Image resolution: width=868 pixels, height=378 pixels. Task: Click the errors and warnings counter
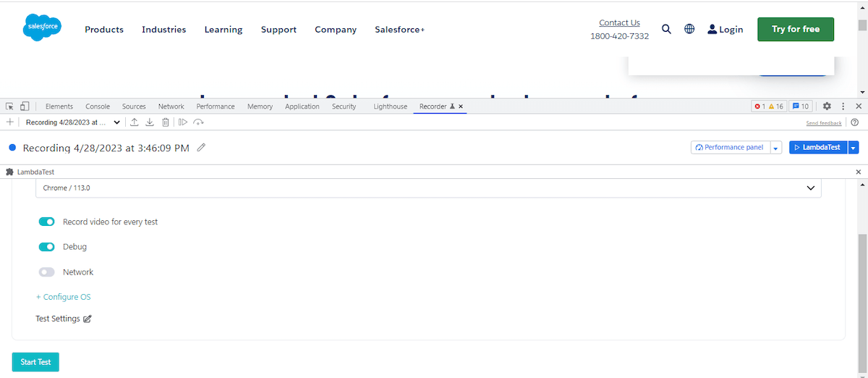coord(768,106)
